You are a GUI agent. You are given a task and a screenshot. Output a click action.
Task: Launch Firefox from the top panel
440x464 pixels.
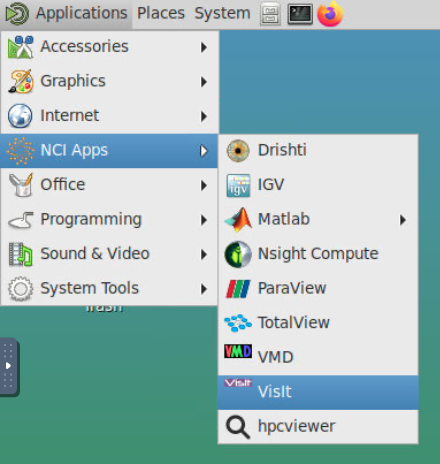tap(330, 14)
